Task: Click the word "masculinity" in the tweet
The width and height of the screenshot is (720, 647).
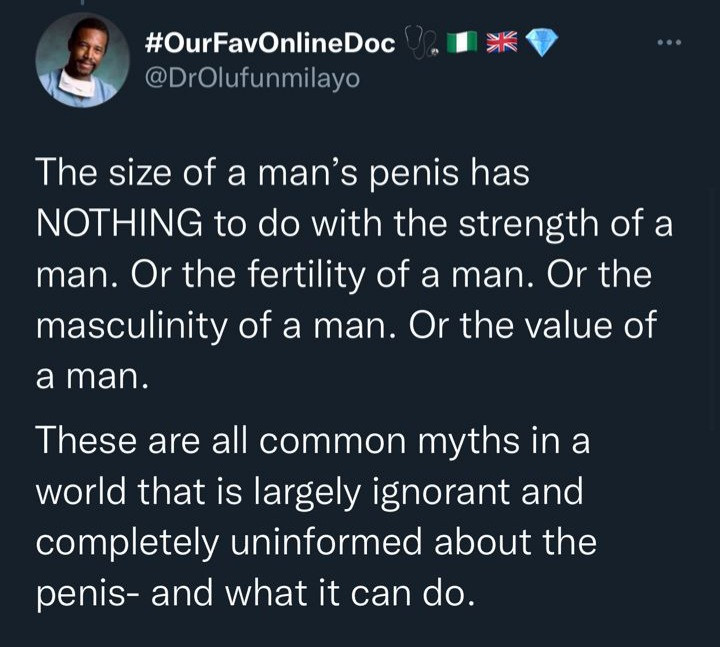Action: (131, 326)
